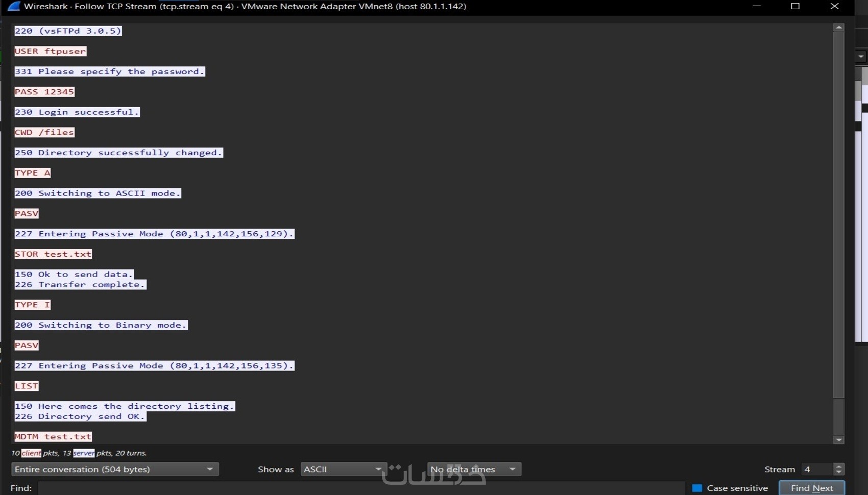Maximize the Follow TCP Stream window
Screen dimensions: 868x495
tap(795, 6)
